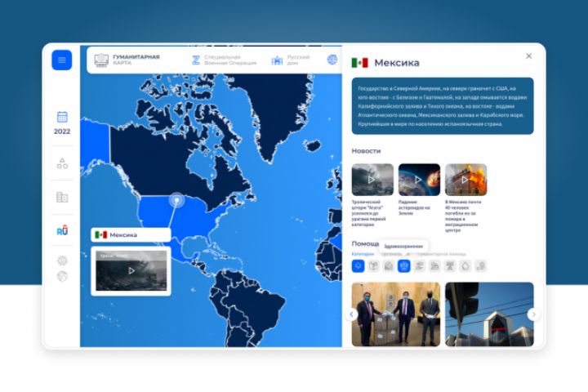Open photo of three men with boxes
Image resolution: width=588 pixels, height=392 pixels.
coord(396,314)
